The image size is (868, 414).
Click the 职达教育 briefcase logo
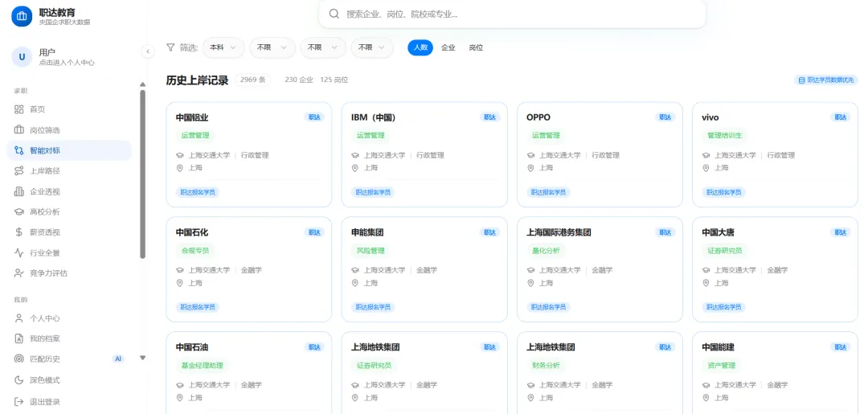(x=22, y=16)
